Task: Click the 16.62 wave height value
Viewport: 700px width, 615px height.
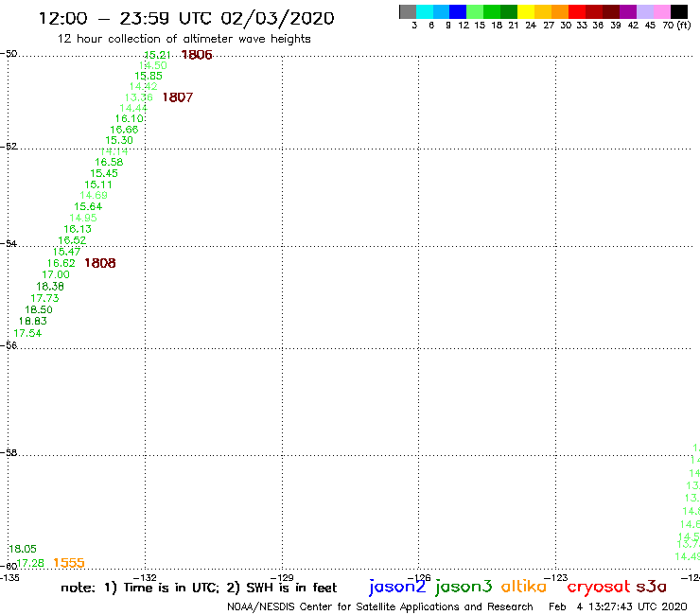Action: [61, 264]
